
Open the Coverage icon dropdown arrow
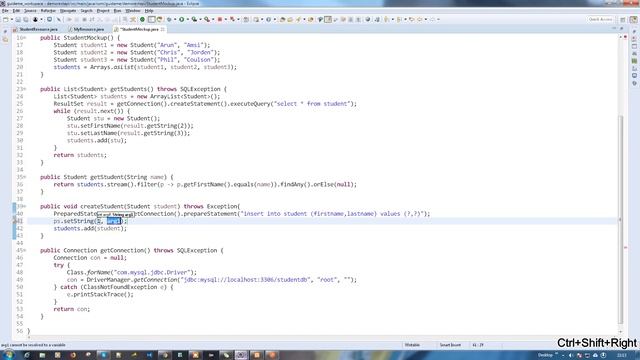click(200, 19)
